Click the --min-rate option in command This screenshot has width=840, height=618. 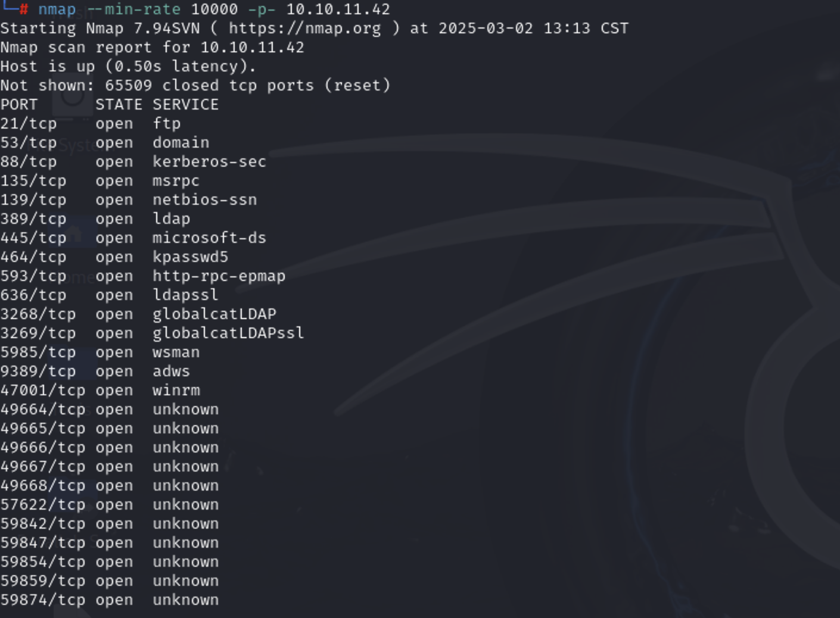pos(133,10)
